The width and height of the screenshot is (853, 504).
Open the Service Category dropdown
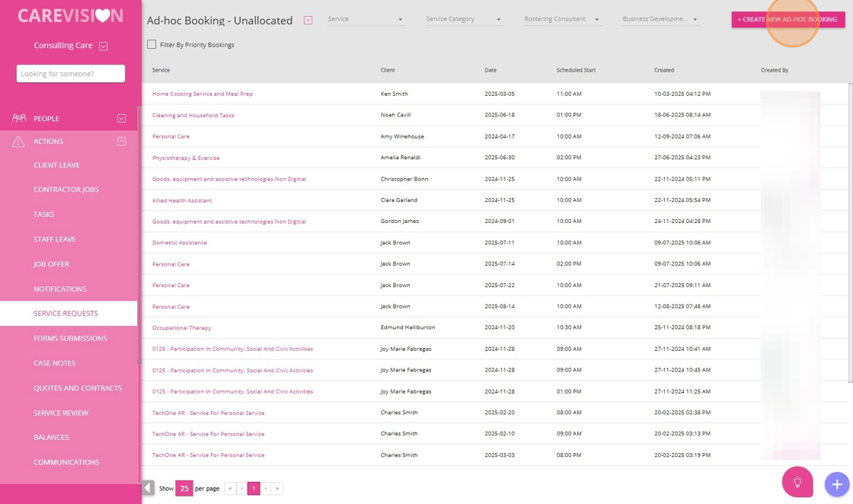[464, 19]
